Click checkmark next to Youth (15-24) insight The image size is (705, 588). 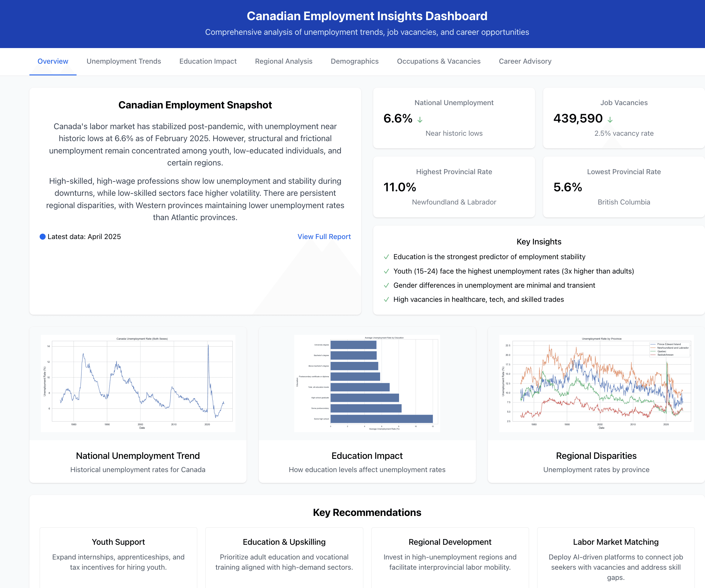pyautogui.click(x=386, y=271)
